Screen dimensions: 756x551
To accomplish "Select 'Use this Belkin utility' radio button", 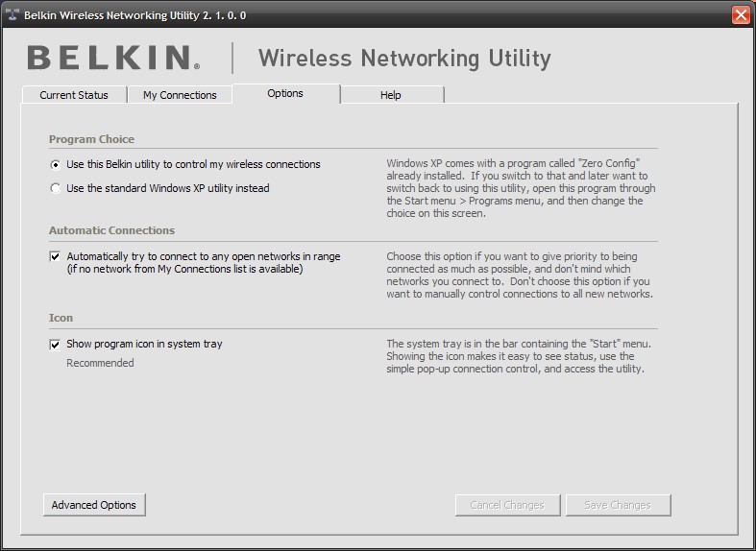I will (56, 165).
